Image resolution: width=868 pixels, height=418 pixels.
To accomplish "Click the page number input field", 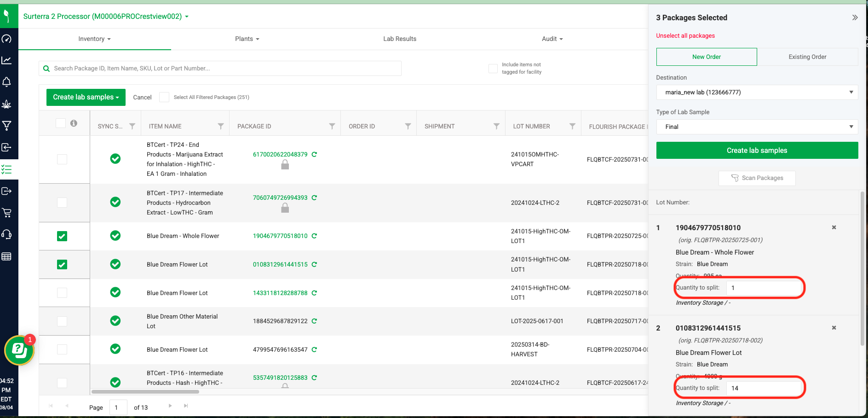I will (118, 407).
